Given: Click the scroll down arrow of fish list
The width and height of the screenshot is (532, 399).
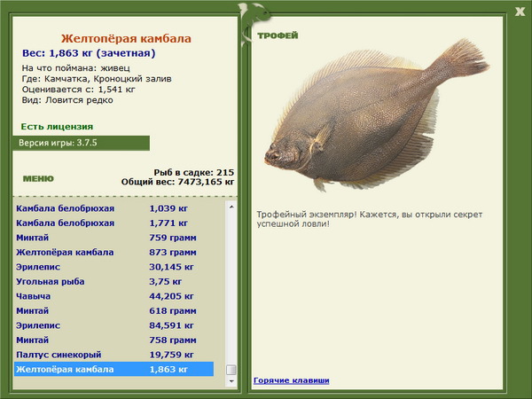Looking at the screenshot, I should [x=231, y=381].
